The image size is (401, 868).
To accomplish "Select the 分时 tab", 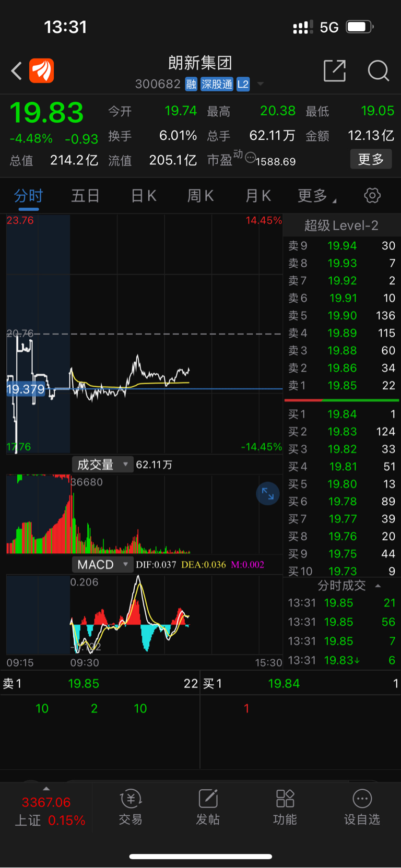I will pos(28,196).
